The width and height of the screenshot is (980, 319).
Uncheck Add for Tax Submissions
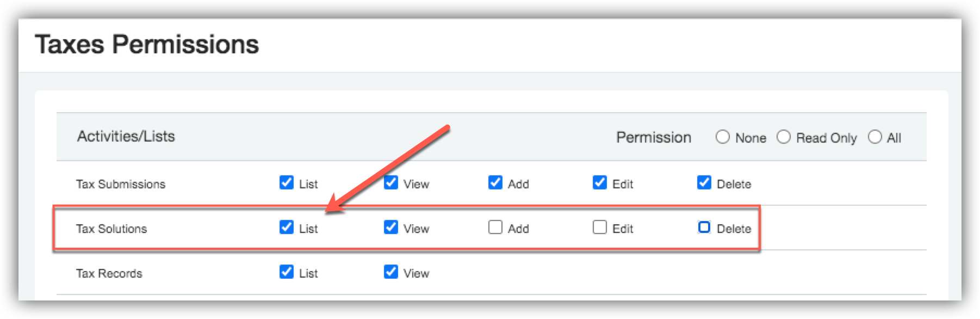[495, 182]
